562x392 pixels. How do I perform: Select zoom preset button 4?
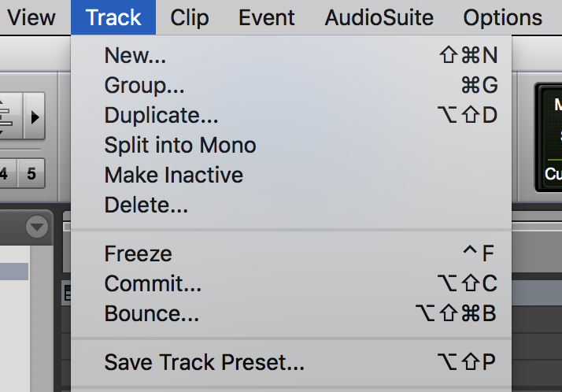pos(7,174)
